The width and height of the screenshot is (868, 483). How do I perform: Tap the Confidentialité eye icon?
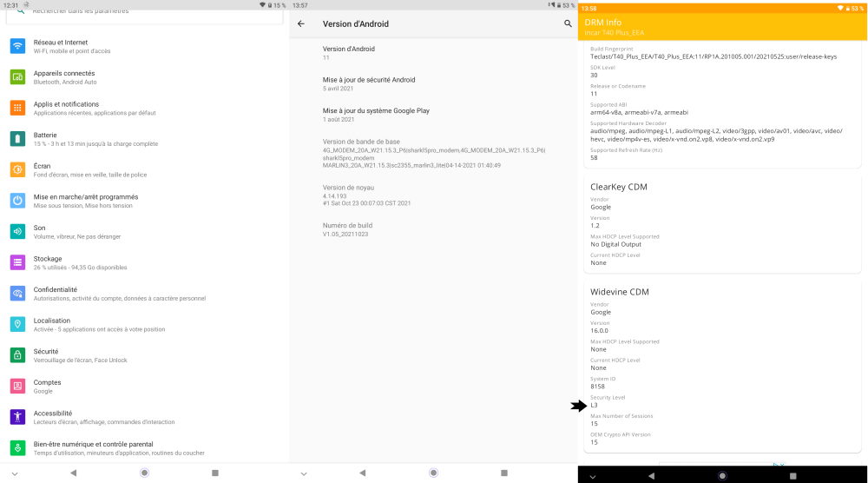tap(17, 294)
